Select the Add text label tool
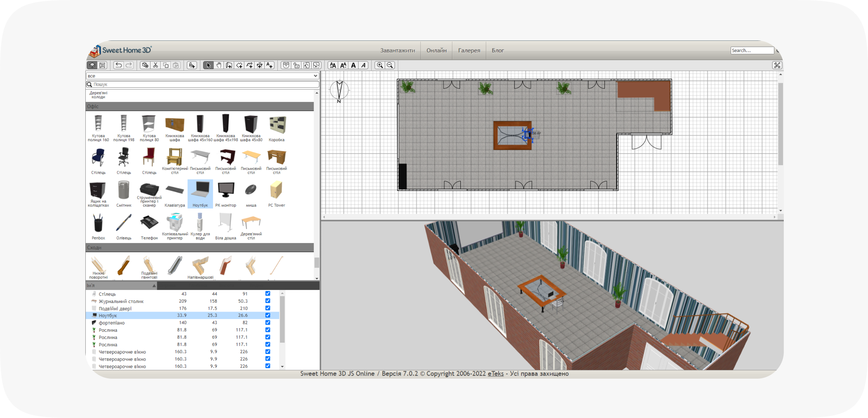The image size is (868, 418). (x=269, y=65)
